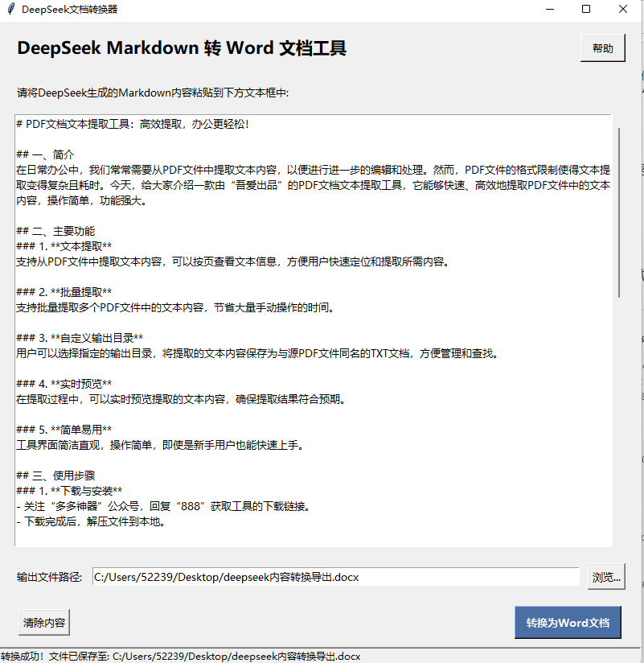
Task: Click the line about 关注“多多神器”公众号
Action: (x=164, y=506)
